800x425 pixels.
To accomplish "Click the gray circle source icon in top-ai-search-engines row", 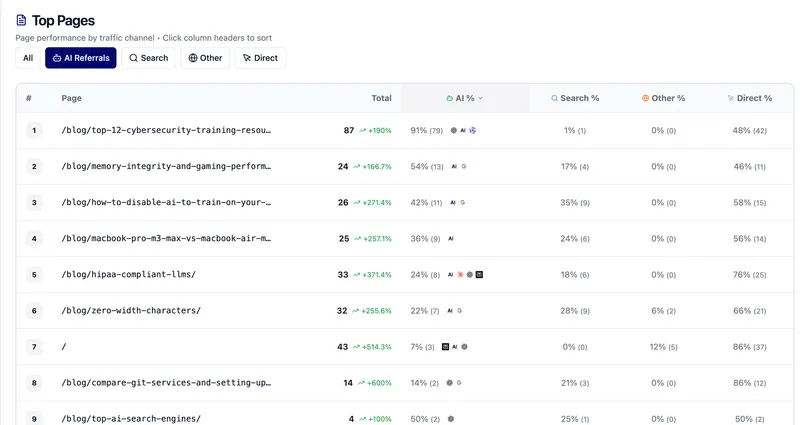I will click(x=451, y=419).
